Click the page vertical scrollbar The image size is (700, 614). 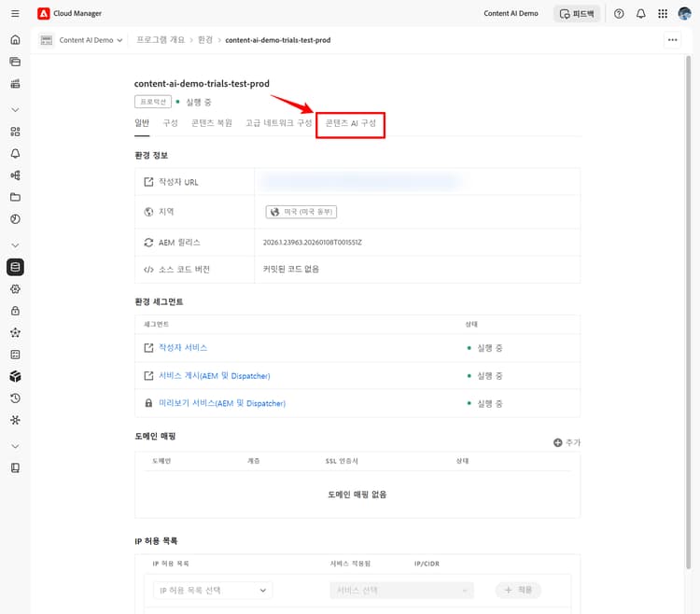(x=688, y=313)
